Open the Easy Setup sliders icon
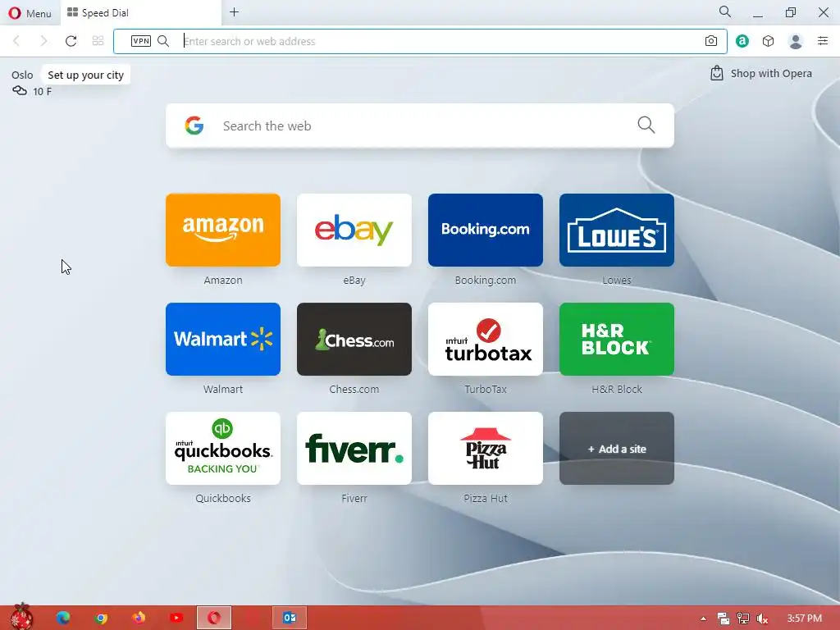This screenshot has height=630, width=840. coord(823,41)
